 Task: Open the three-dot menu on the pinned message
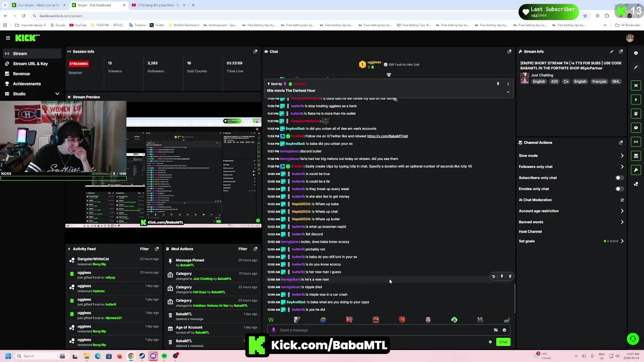(x=508, y=84)
